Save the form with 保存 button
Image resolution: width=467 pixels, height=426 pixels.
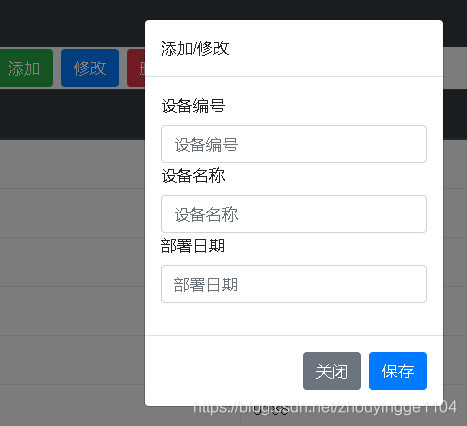(x=398, y=371)
